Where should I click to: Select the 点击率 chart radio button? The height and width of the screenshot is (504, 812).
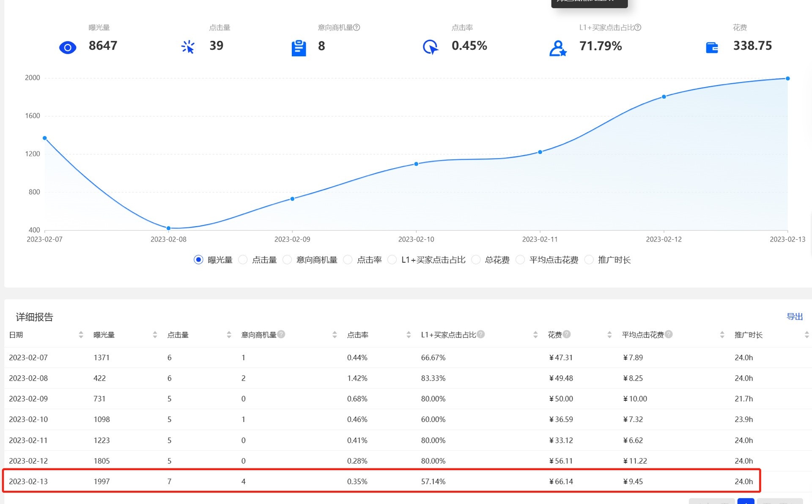point(348,260)
